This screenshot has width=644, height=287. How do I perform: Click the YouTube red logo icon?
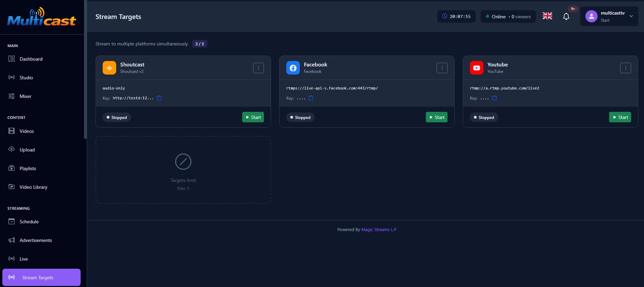[477, 68]
